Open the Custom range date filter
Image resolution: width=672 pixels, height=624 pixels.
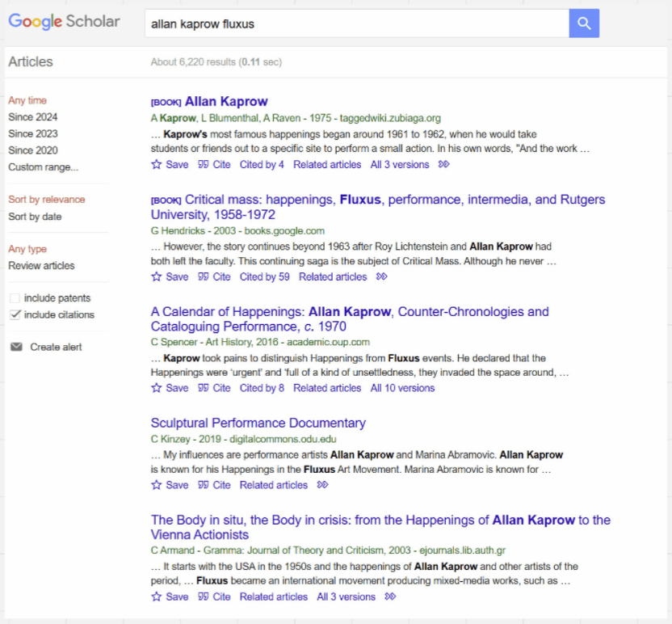pyautogui.click(x=44, y=167)
